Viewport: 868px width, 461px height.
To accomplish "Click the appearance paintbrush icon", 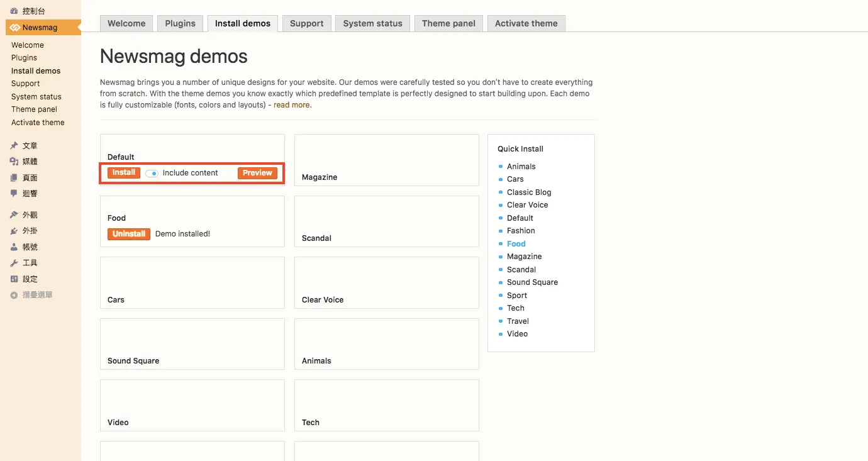I will tap(14, 215).
